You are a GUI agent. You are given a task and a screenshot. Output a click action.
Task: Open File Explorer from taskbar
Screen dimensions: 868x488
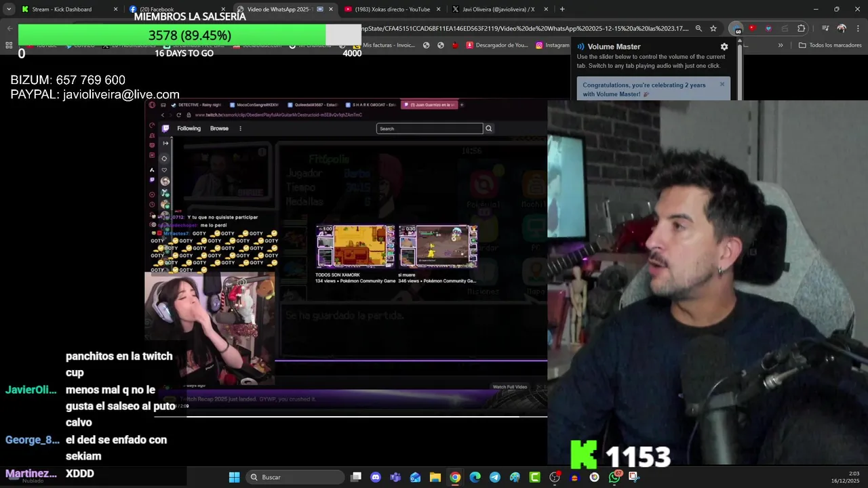tap(435, 477)
